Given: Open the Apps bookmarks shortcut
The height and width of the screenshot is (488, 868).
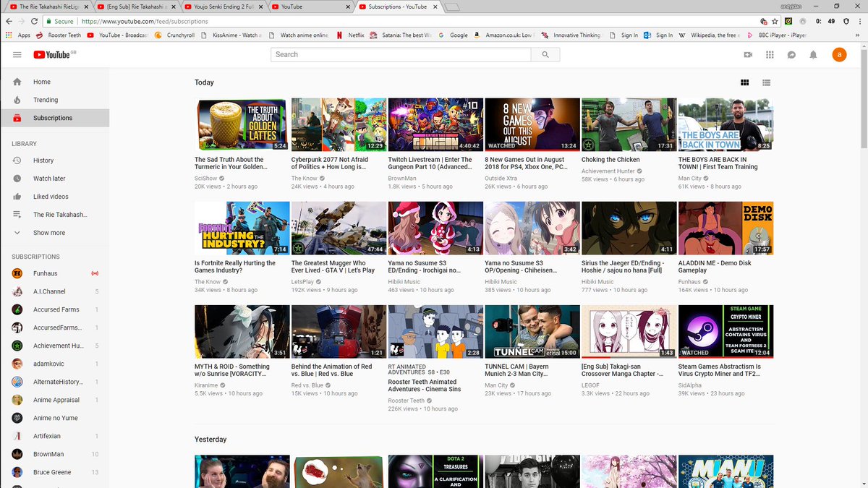Looking at the screenshot, I should (19, 35).
